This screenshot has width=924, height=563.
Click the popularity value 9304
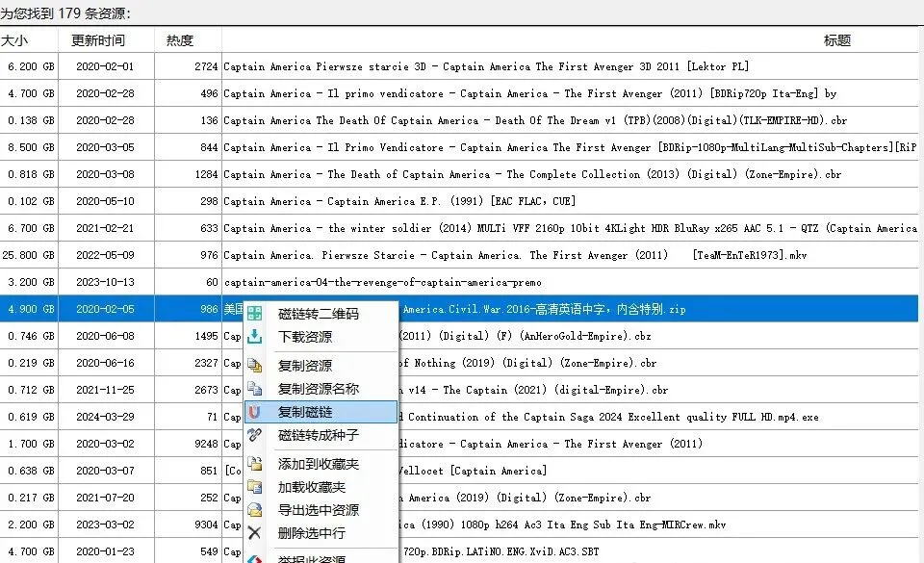(206, 525)
